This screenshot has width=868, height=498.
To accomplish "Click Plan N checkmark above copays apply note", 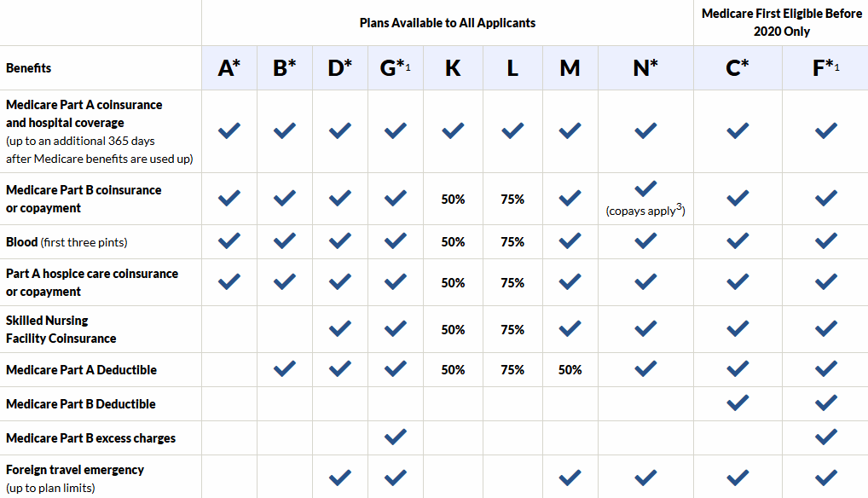I will click(645, 188).
